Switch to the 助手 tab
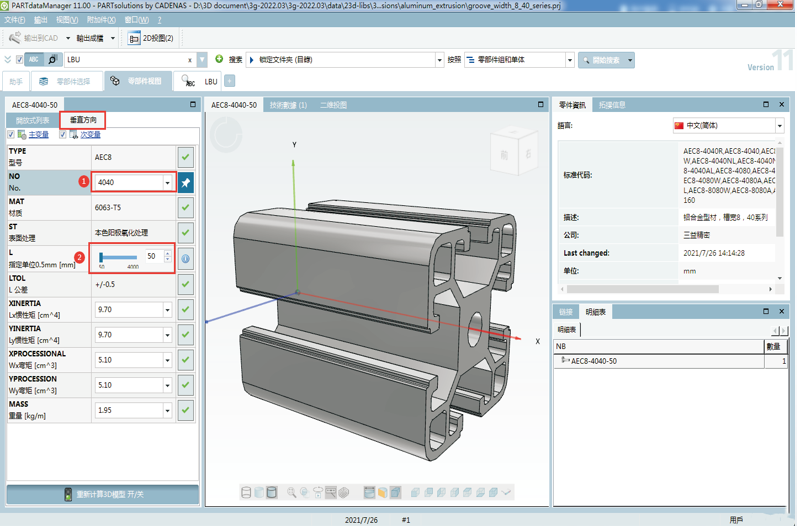Image resolution: width=797 pixels, height=526 pixels. pos(16,81)
